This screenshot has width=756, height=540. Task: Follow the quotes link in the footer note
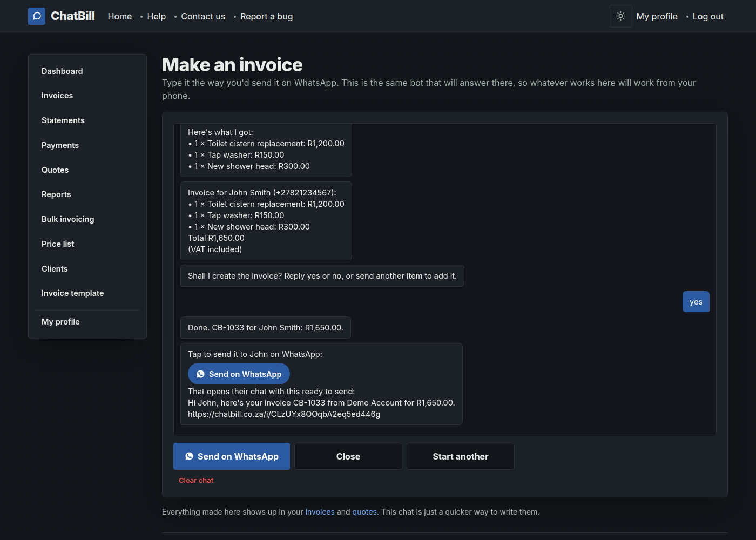pos(364,512)
